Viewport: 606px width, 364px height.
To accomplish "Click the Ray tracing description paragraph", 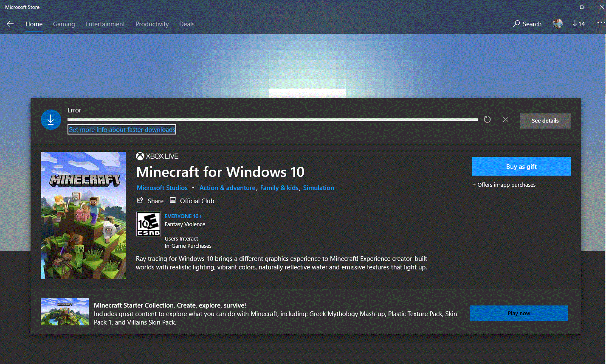I will (x=282, y=263).
